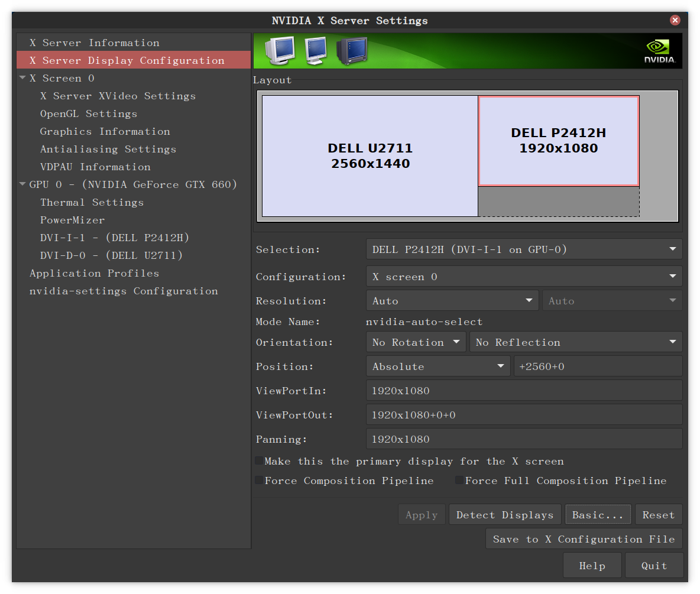This screenshot has width=700, height=594.
Task: Open the disabled refresh rate Auto dropdown
Action: click(612, 301)
